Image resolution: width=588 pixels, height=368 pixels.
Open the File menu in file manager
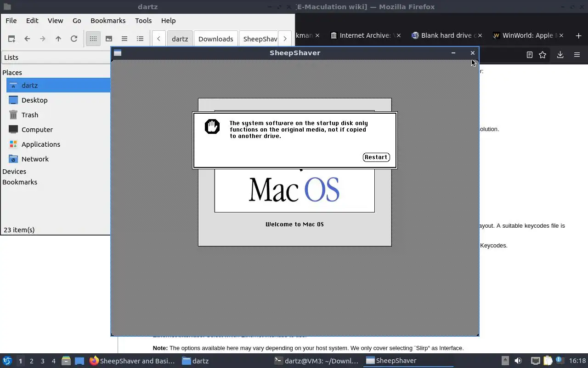11,21
